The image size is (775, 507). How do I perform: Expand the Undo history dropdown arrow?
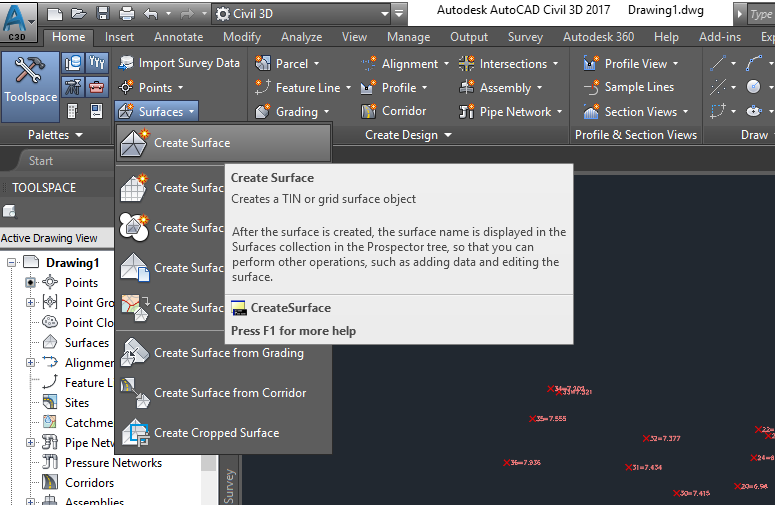pos(169,14)
